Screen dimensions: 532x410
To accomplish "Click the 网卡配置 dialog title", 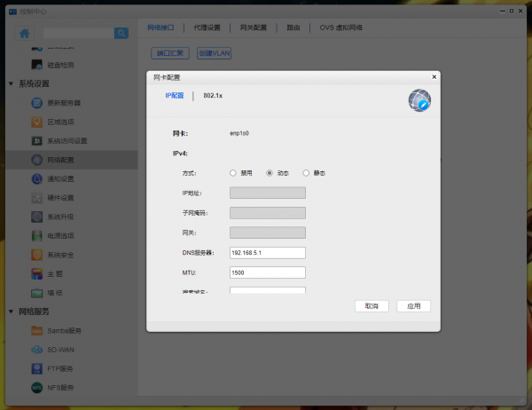I will pyautogui.click(x=167, y=77).
